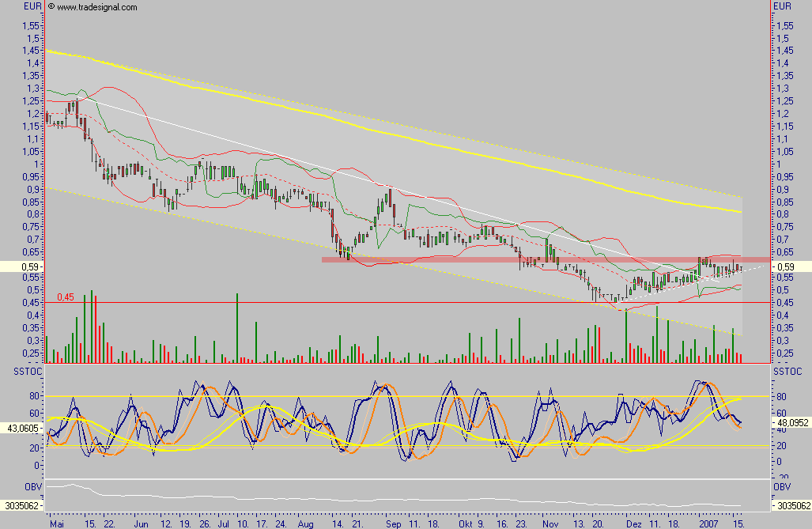Click the EUR label on the right price axis
This screenshot has height=529, width=812.
coord(783,6)
